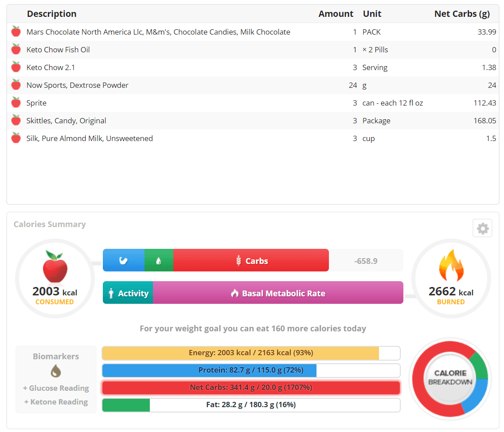504x432 pixels.
Task: Sort by the Amount column header
Action: [336, 14]
